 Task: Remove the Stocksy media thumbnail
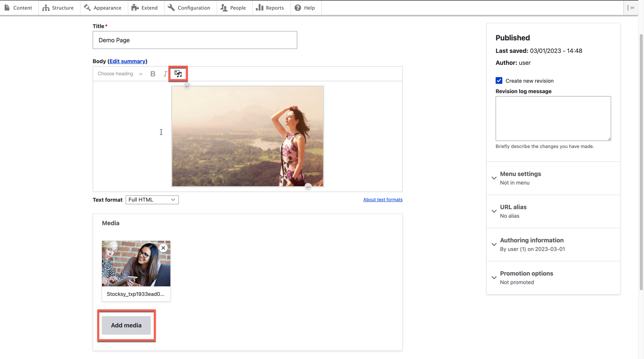point(163,248)
